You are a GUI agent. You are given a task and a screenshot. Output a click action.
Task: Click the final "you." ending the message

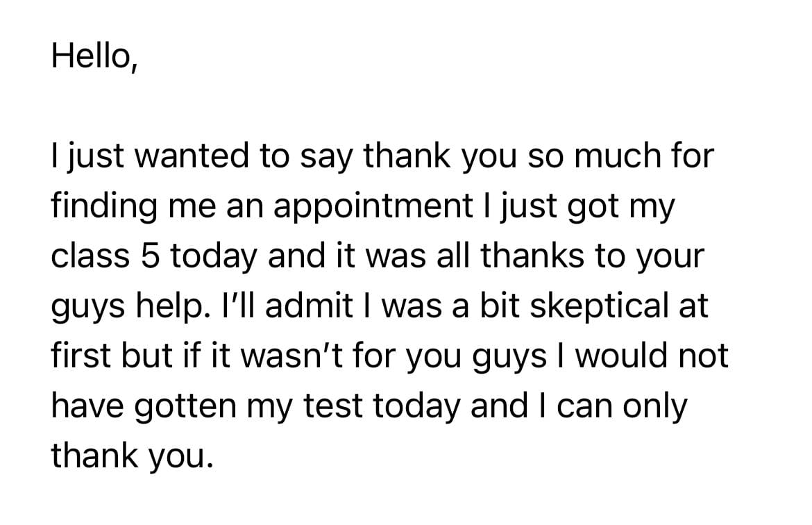181,457
